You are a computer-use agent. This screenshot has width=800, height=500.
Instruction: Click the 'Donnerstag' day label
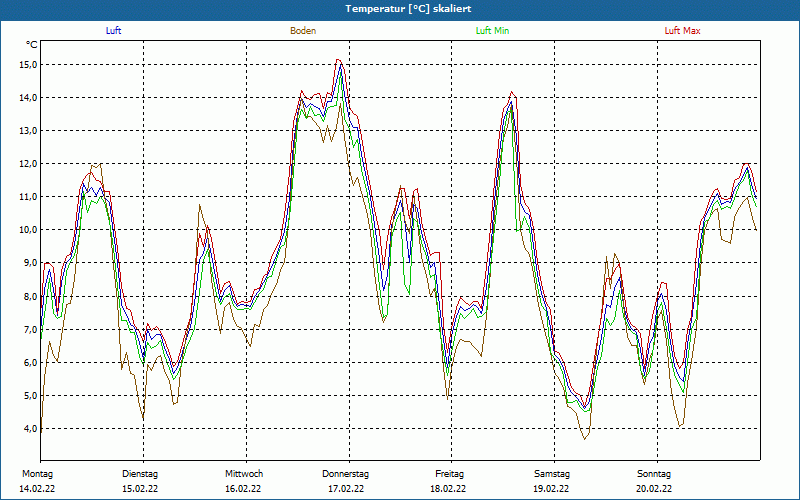(x=345, y=474)
